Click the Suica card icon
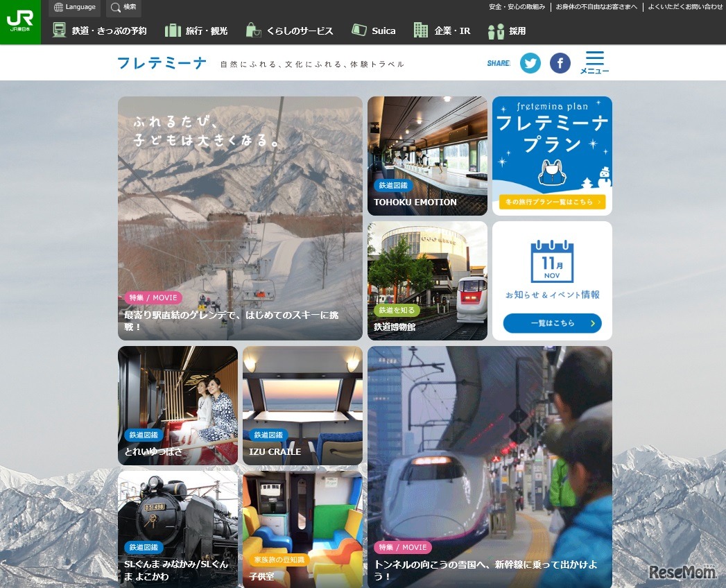 pos(358,30)
